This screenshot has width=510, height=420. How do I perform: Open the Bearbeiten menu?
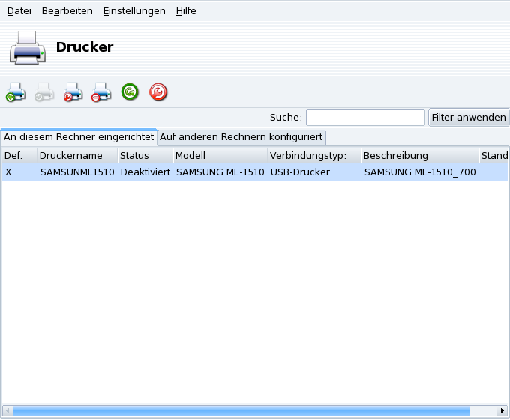point(67,11)
